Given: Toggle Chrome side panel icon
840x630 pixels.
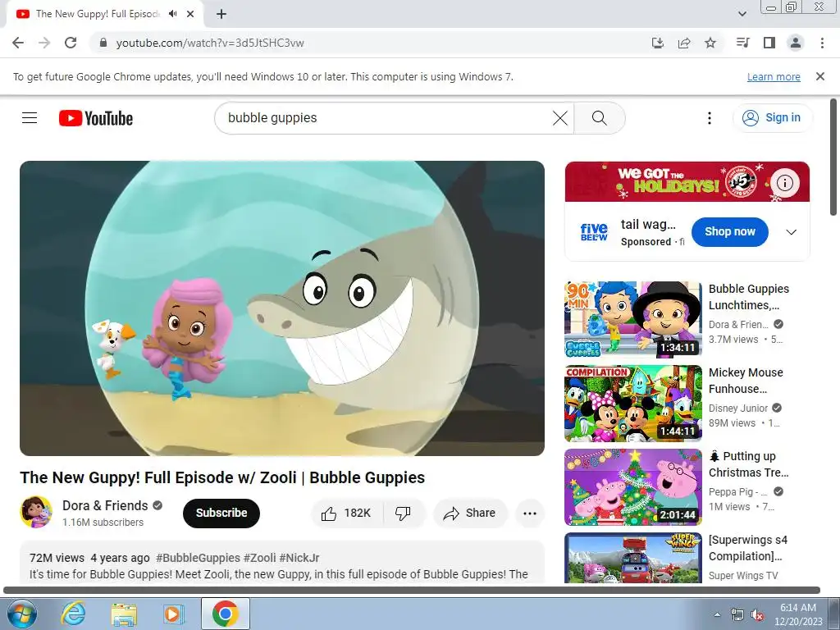Looking at the screenshot, I should click(769, 43).
